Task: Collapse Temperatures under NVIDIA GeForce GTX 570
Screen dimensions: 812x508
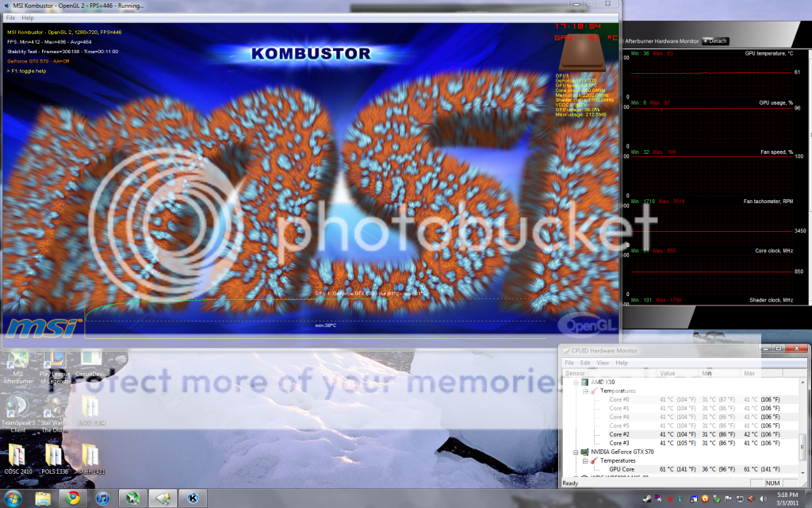Action: click(585, 461)
